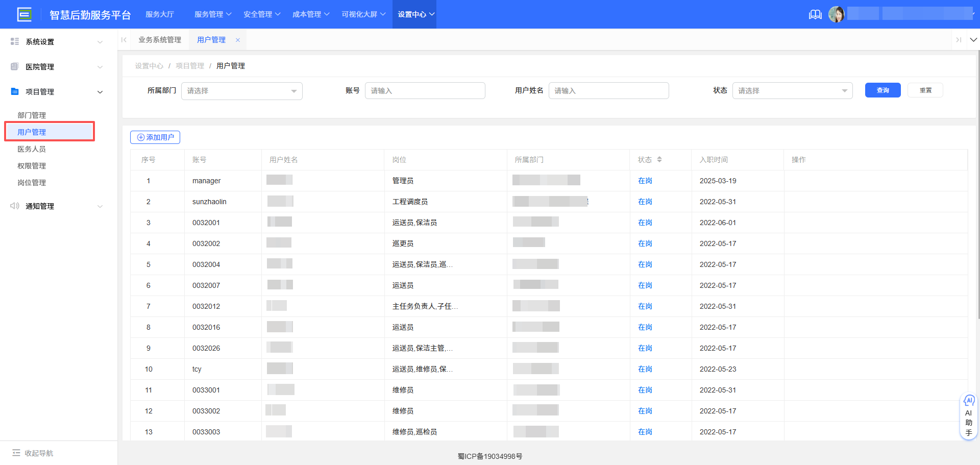Open the book manual icon
The height and width of the screenshot is (465, 980).
pos(815,14)
